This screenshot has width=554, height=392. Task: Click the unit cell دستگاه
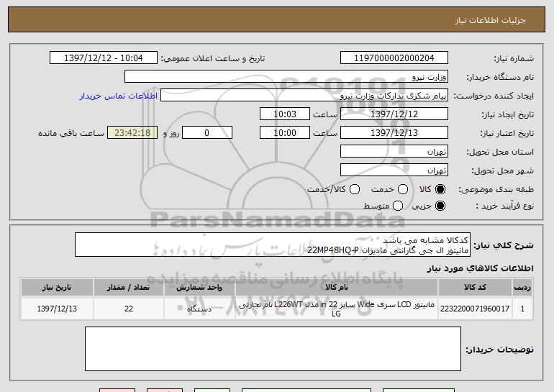(x=199, y=309)
